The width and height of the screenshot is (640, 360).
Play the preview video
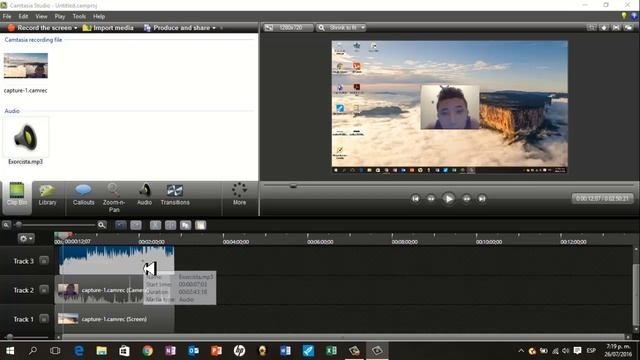coord(449,199)
